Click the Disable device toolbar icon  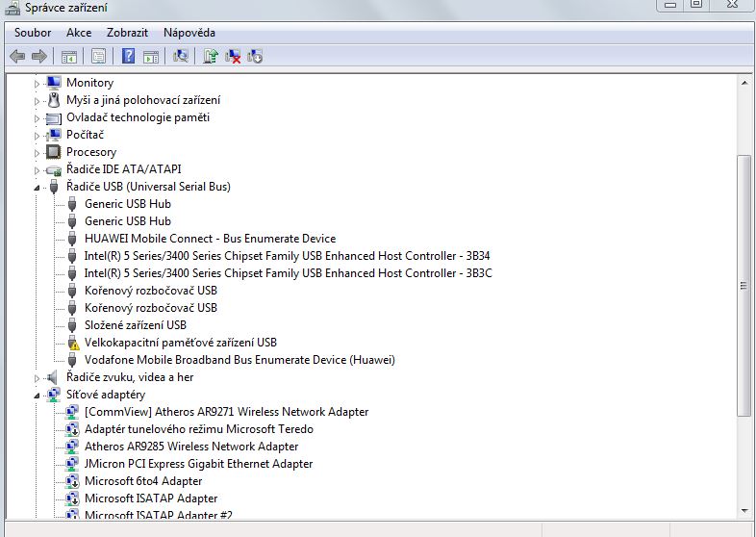[x=255, y=57]
